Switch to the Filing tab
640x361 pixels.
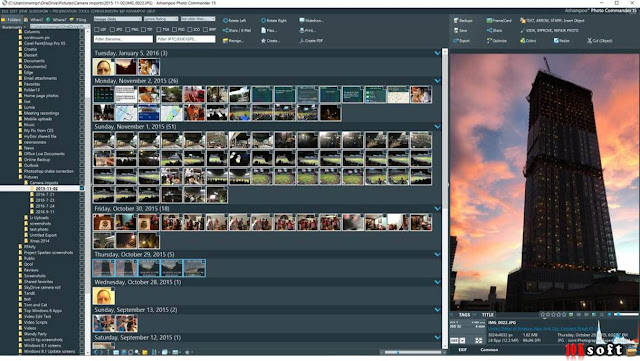(x=78, y=20)
